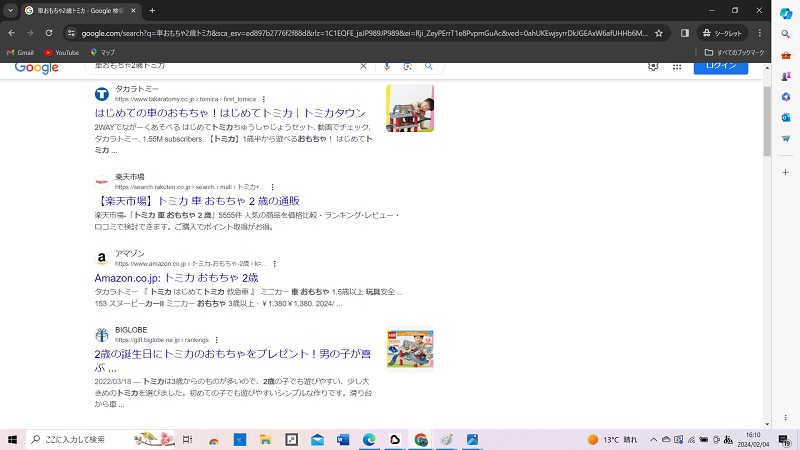Click the scroll-down arrow of the page scrollbar
800x450 pixels.
pyautogui.click(x=767, y=424)
